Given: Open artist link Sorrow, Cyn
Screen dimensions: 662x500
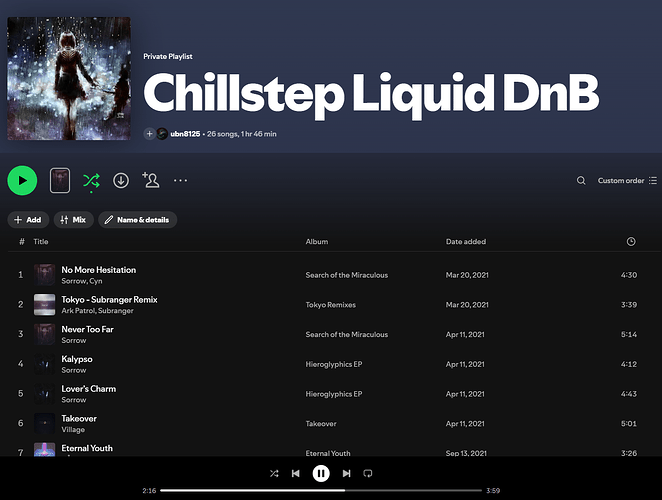Looking at the screenshot, I should pyautogui.click(x=82, y=281).
